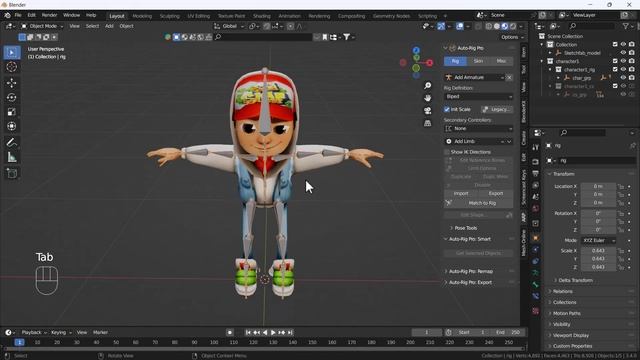The width and height of the screenshot is (640, 360).
Task: Expand Auto-Rig Pro: Remap panel
Action: 470,271
